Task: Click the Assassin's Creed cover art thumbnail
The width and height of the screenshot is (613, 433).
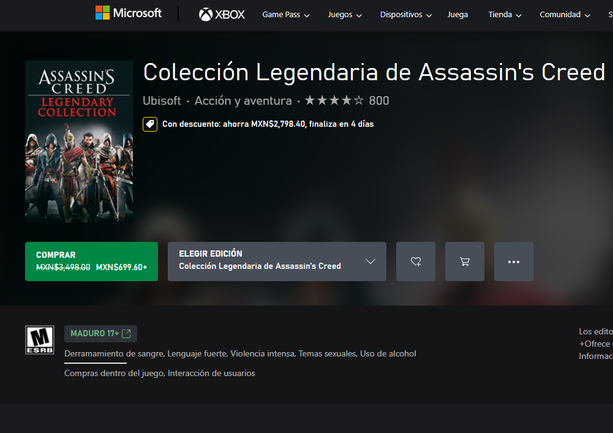Action: (79, 141)
